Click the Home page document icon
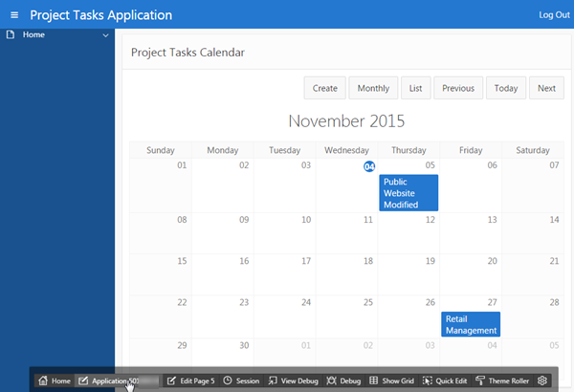The width and height of the screenshot is (574, 392). (11, 34)
